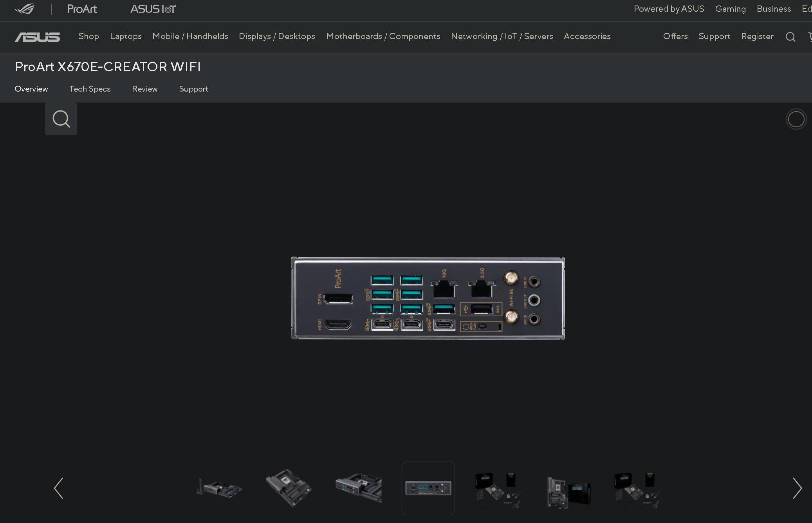This screenshot has width=812, height=523.
Task: Go to next gallery image arrow
Action: [797, 488]
